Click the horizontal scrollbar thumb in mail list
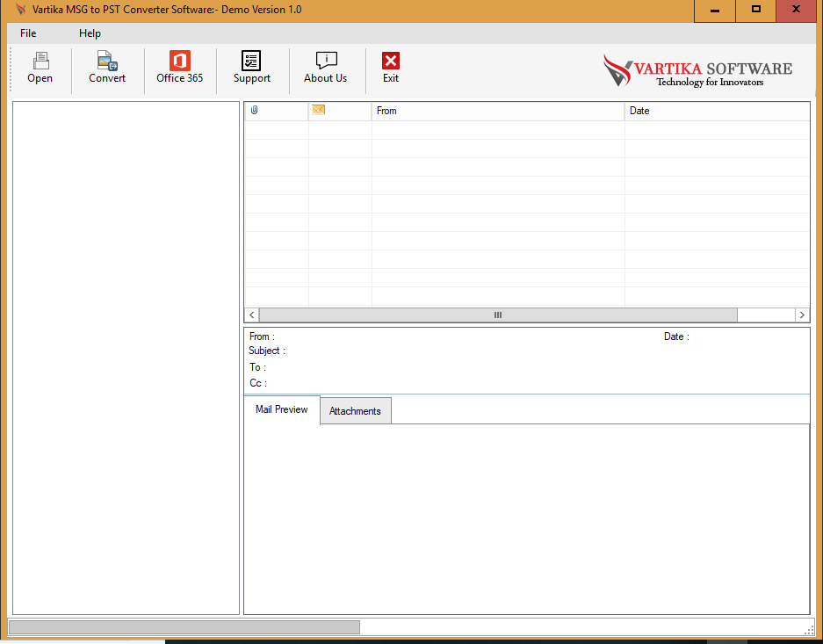Image resolution: width=823 pixels, height=644 pixels. (498, 315)
